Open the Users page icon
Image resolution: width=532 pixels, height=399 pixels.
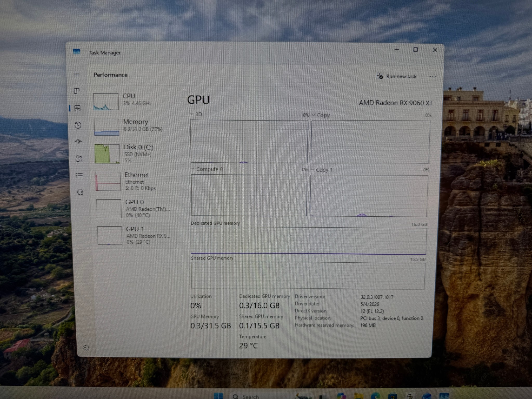click(x=79, y=158)
